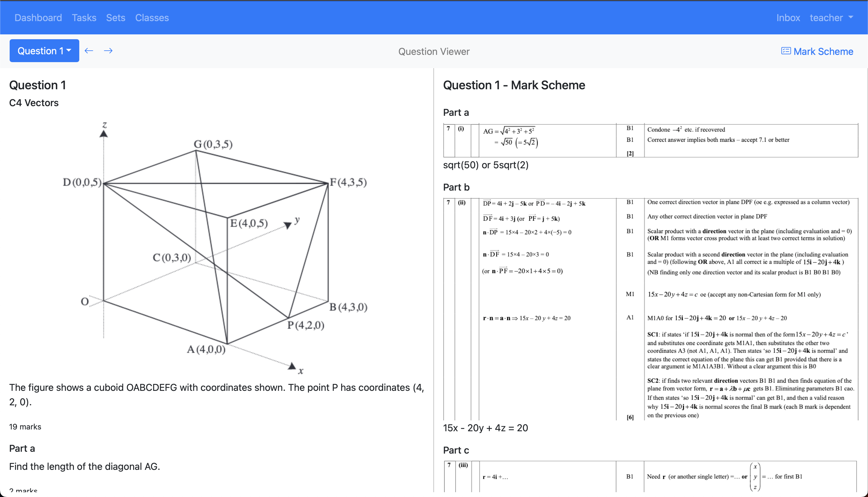This screenshot has width=868, height=497.
Task: Select the Tasks menu item
Action: 84,17
